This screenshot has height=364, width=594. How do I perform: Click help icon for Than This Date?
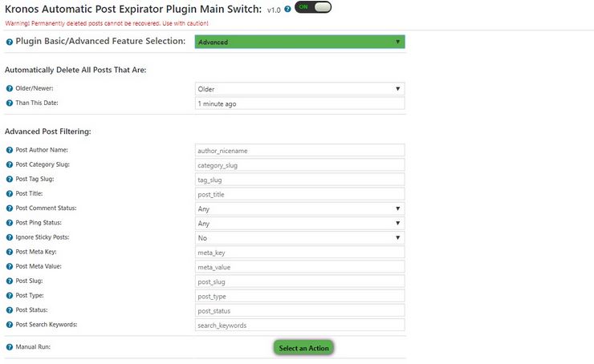coord(10,103)
